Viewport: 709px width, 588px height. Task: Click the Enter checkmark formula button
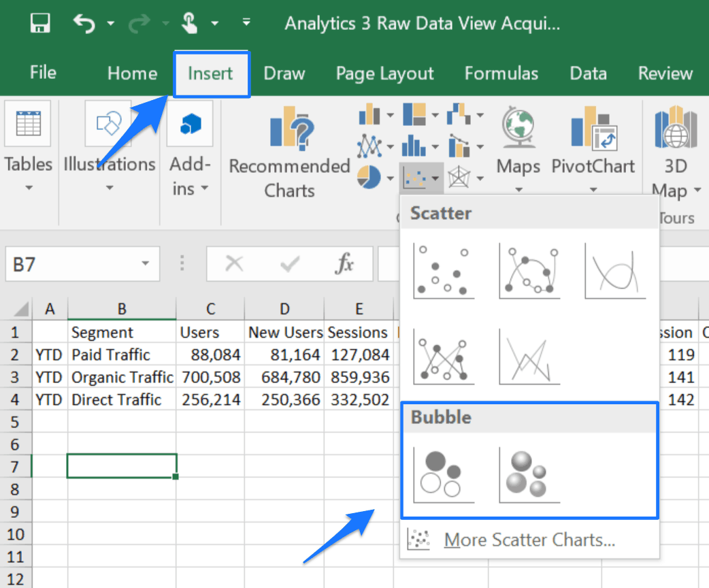click(x=290, y=263)
